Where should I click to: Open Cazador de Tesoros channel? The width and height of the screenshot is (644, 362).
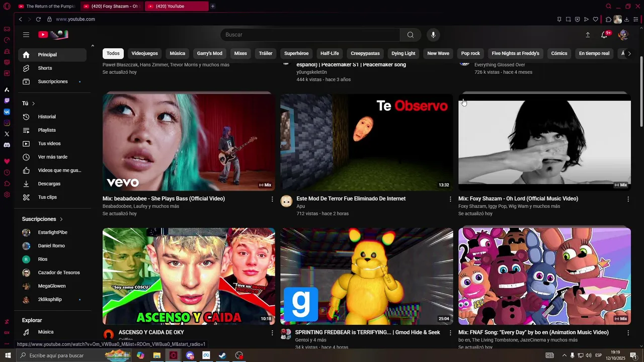pos(52,273)
